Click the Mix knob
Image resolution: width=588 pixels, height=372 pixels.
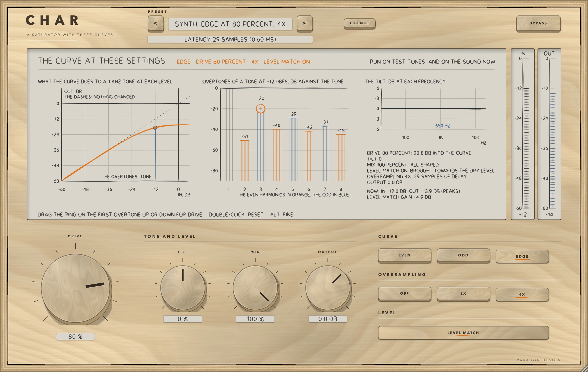[255, 288]
